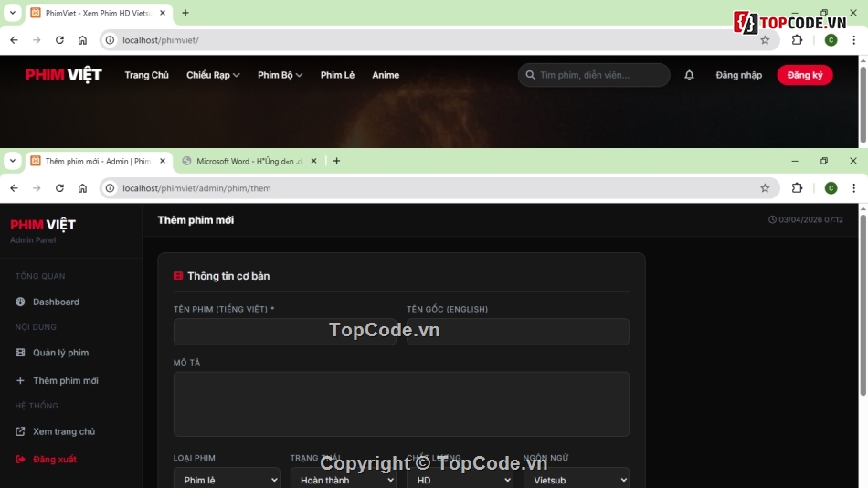This screenshot has width=868, height=488.
Task: Open extensions in admin browser window
Action: [797, 188]
